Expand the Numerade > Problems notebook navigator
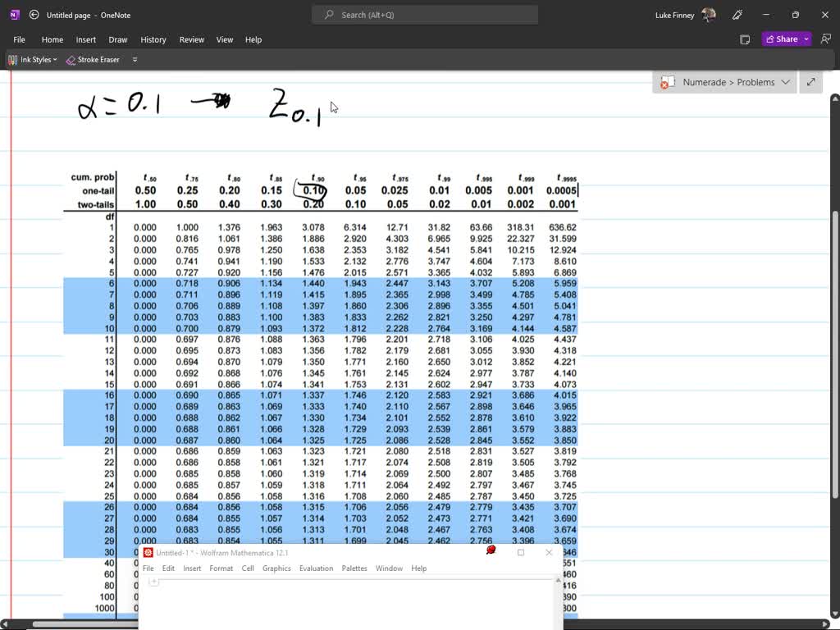 coord(725,82)
